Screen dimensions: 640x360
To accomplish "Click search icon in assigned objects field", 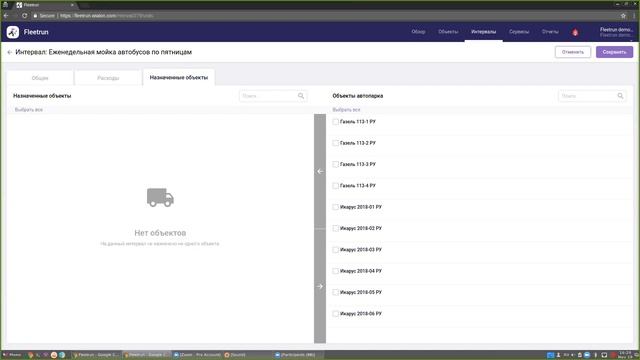I will (301, 96).
